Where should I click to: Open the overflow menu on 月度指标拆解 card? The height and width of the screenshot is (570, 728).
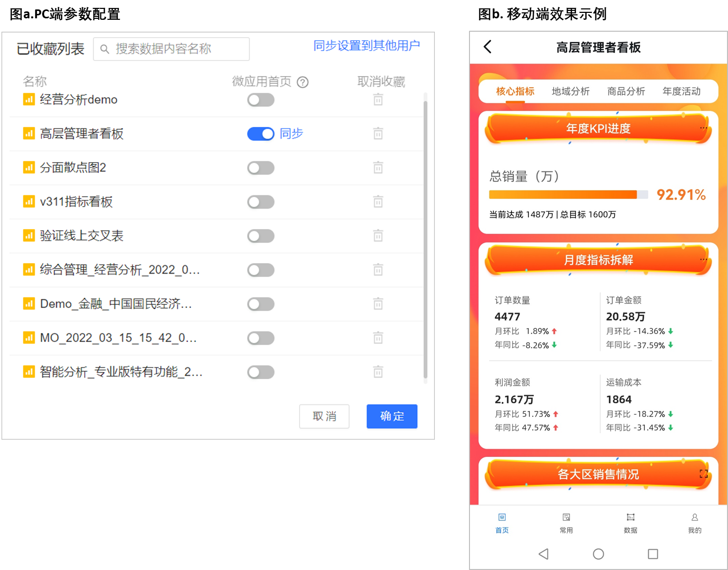(704, 258)
